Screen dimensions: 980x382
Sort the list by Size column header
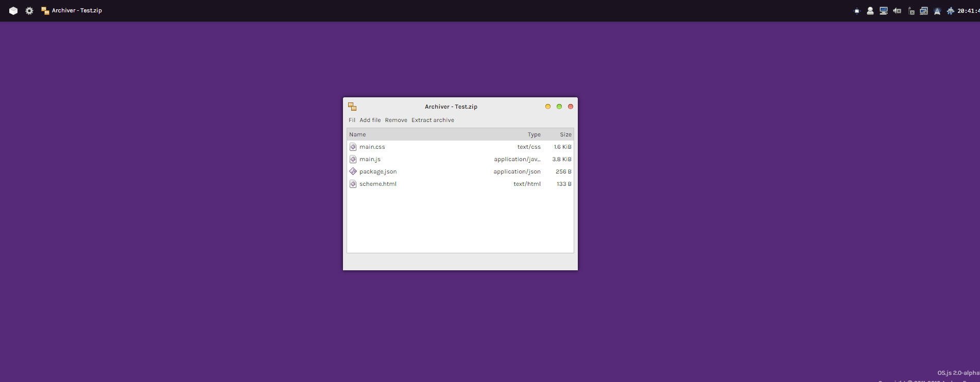click(565, 134)
